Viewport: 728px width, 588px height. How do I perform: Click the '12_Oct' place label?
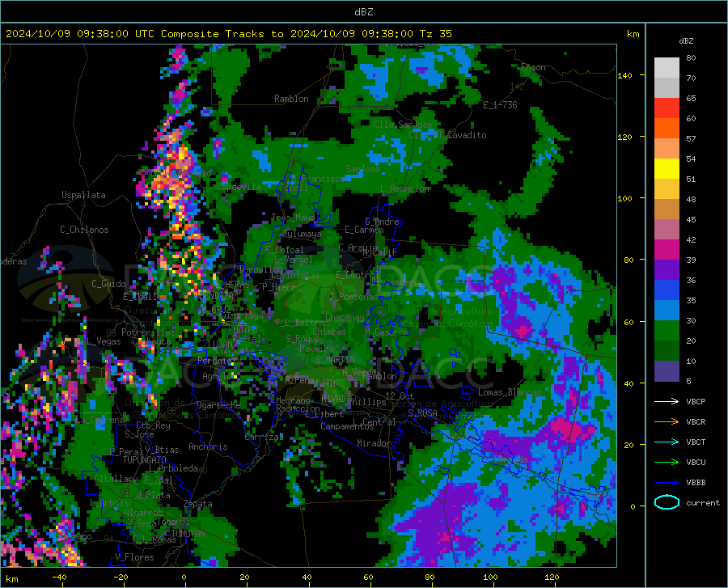click(400, 396)
